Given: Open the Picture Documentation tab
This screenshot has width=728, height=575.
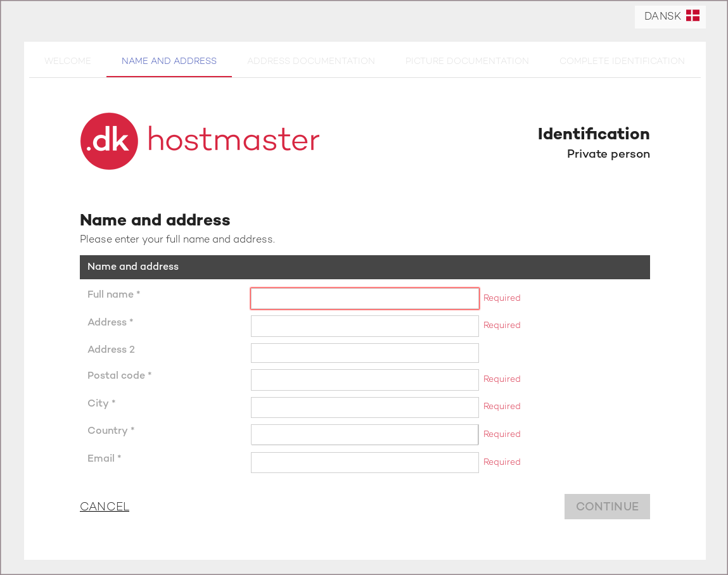Looking at the screenshot, I should tap(467, 61).
